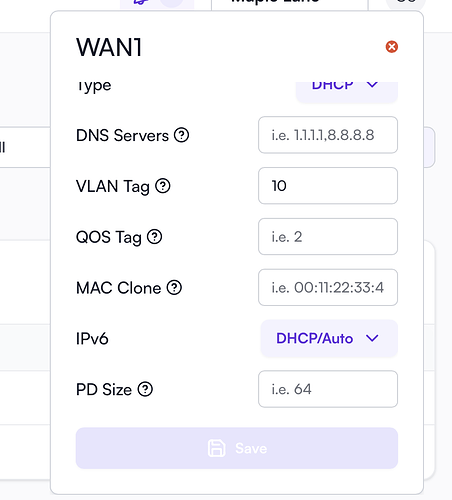Viewport: 452px width, 500px height.
Task: Click the VLAN Tag field containing 10
Action: click(328, 186)
